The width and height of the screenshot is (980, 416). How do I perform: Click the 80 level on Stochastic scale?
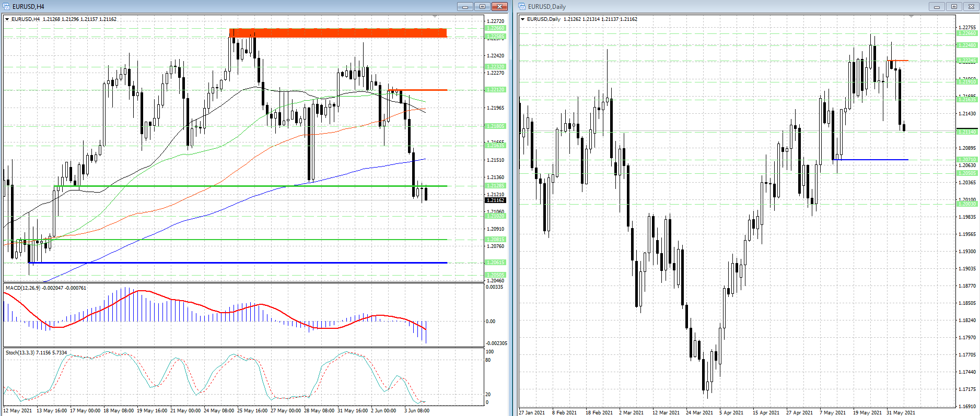(488, 360)
